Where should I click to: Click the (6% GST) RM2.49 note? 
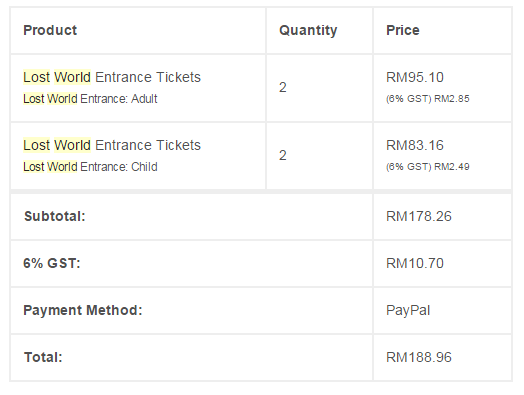428,167
